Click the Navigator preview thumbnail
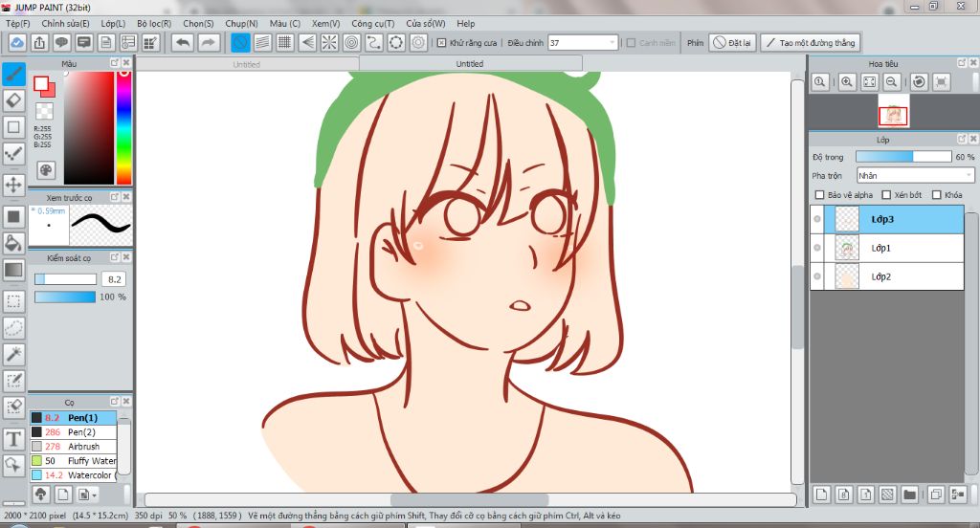The width and height of the screenshot is (980, 528). click(x=893, y=112)
